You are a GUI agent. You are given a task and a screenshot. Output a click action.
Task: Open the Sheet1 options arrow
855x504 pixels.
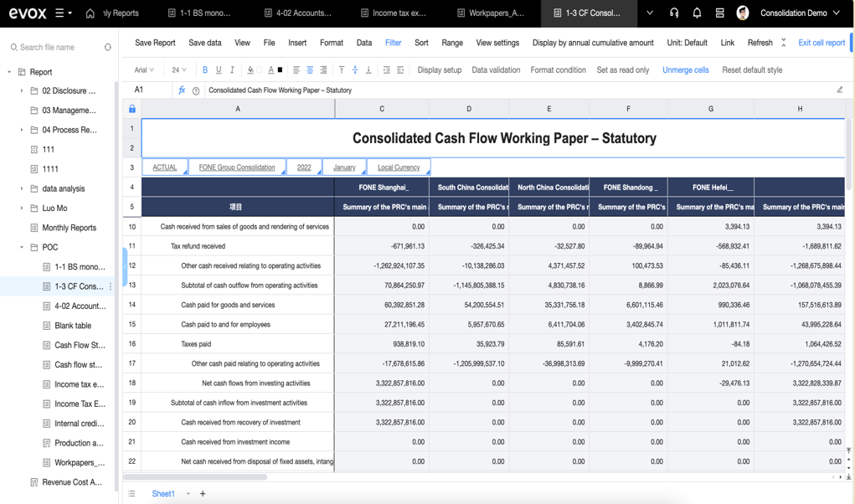(x=188, y=494)
